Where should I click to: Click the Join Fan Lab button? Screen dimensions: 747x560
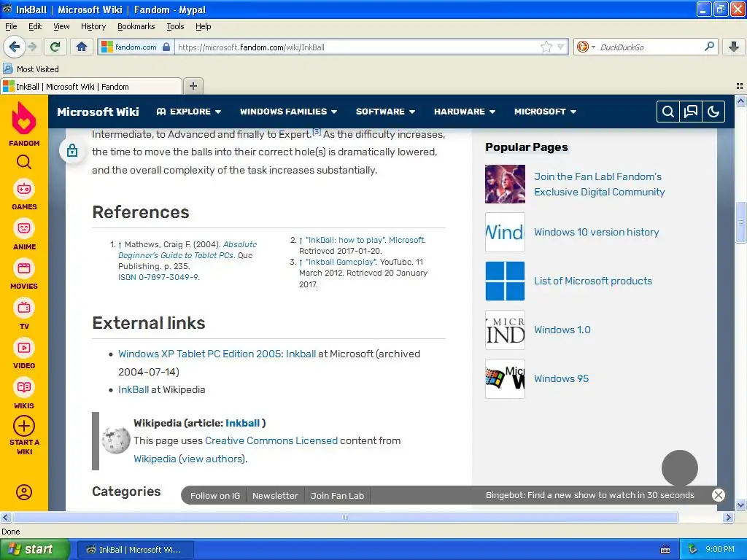pyautogui.click(x=337, y=495)
